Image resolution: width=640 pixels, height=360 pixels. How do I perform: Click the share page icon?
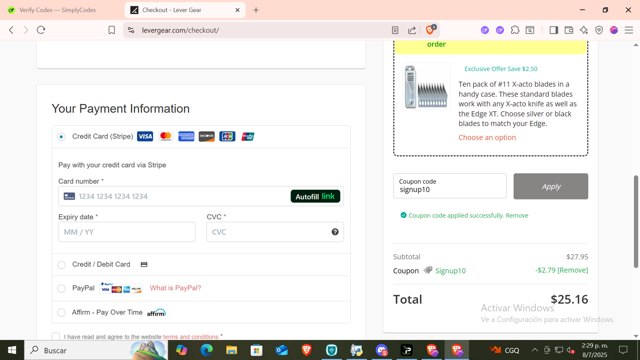(x=412, y=30)
